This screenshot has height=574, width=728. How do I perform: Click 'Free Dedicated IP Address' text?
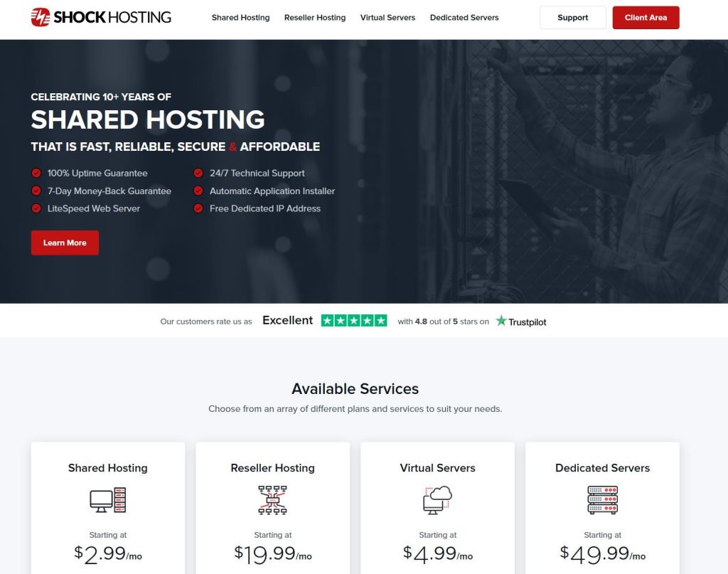[265, 208]
